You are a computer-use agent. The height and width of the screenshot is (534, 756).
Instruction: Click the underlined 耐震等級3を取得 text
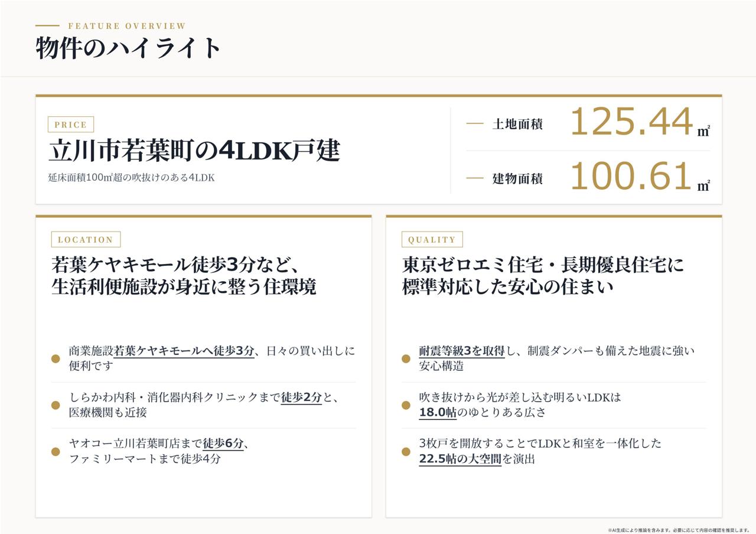pos(462,351)
